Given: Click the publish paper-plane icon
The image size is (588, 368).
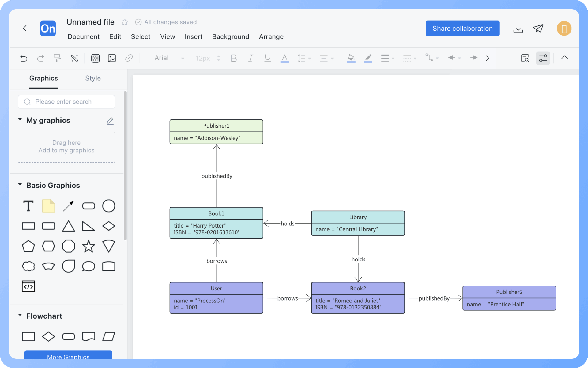Looking at the screenshot, I should click(538, 29).
